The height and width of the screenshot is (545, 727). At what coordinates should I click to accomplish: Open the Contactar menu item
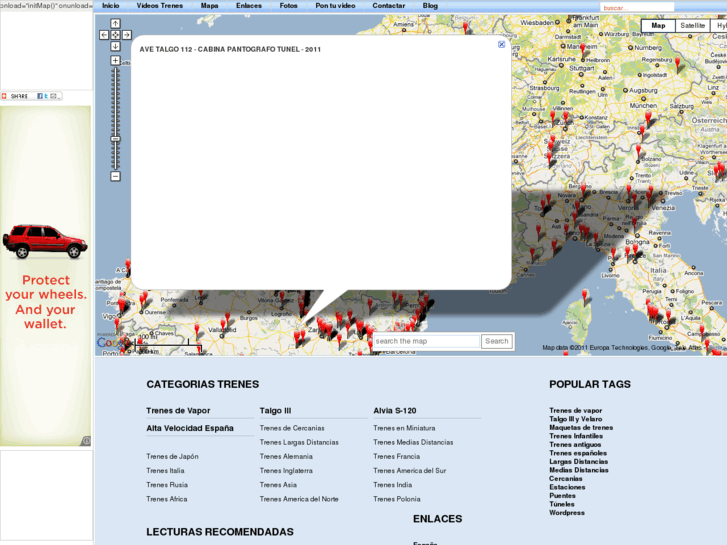point(389,6)
